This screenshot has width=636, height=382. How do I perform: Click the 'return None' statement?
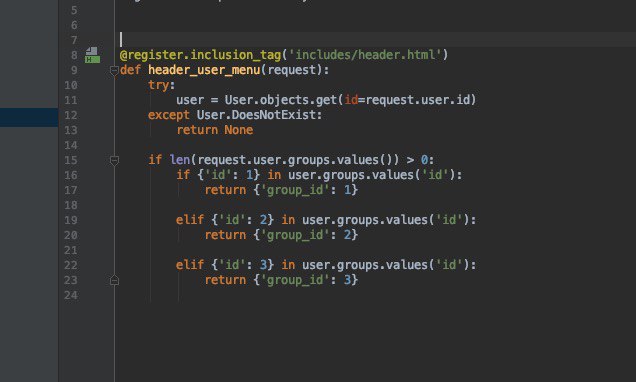[x=215, y=130]
